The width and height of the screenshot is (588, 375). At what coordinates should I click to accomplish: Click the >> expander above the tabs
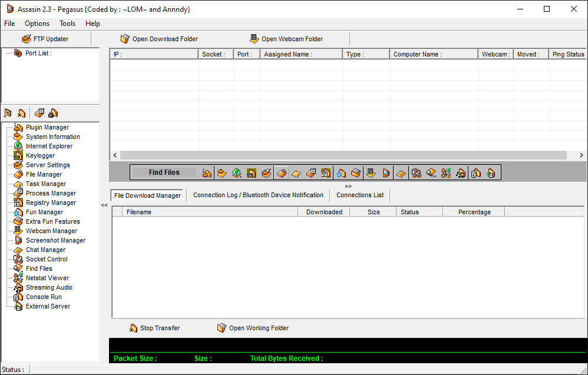(348, 186)
